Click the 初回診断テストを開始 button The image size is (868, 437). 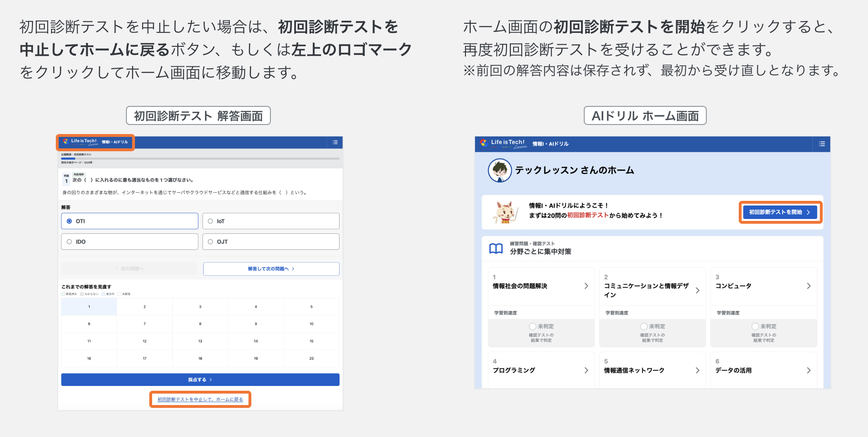click(x=780, y=212)
